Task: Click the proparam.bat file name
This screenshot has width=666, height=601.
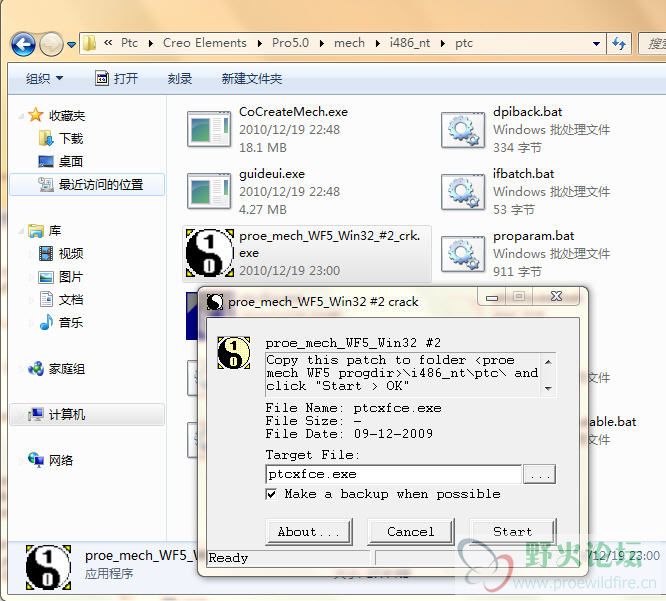Action: 533,236
